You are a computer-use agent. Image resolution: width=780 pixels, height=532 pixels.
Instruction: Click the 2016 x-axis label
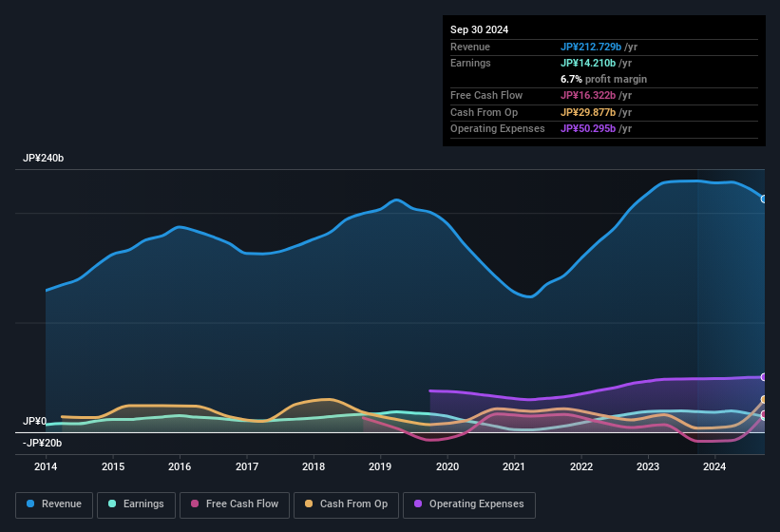[180, 466]
